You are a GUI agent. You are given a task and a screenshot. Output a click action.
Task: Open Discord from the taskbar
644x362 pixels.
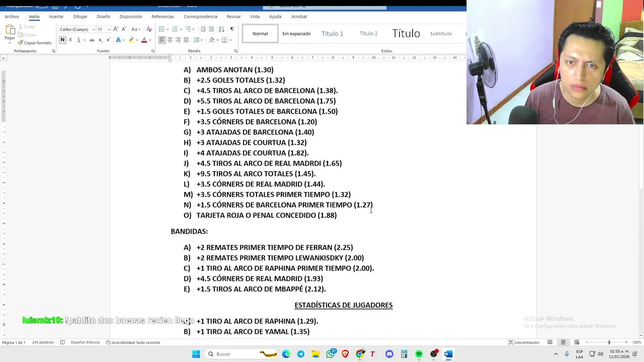(389, 354)
